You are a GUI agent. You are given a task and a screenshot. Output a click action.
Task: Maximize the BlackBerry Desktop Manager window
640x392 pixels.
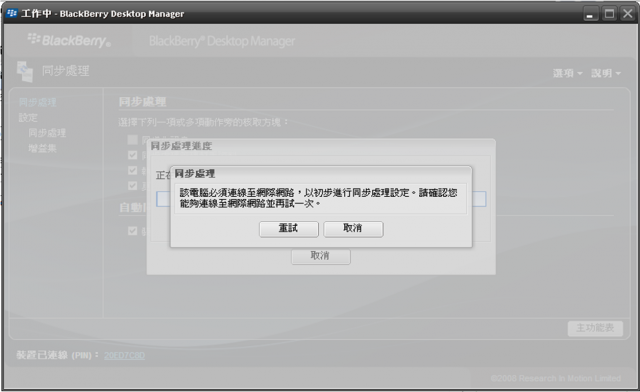[609, 14]
